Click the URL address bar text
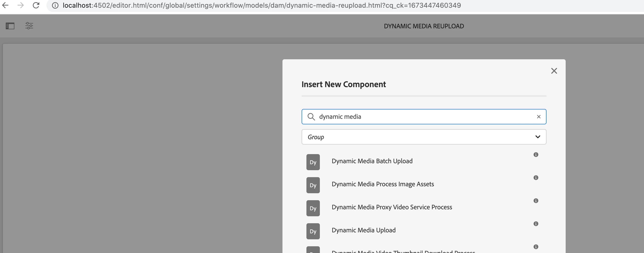Image resolution: width=644 pixels, height=253 pixels. pos(261,5)
